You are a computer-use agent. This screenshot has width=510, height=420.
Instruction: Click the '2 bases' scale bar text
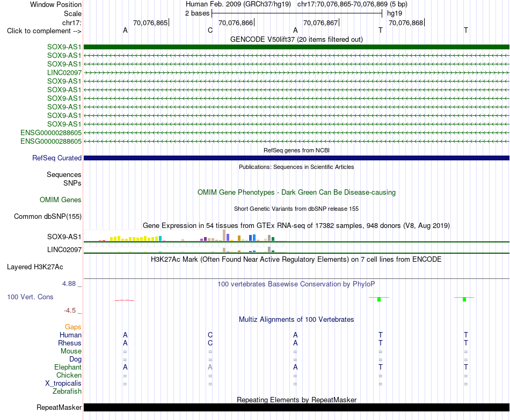tap(197, 13)
